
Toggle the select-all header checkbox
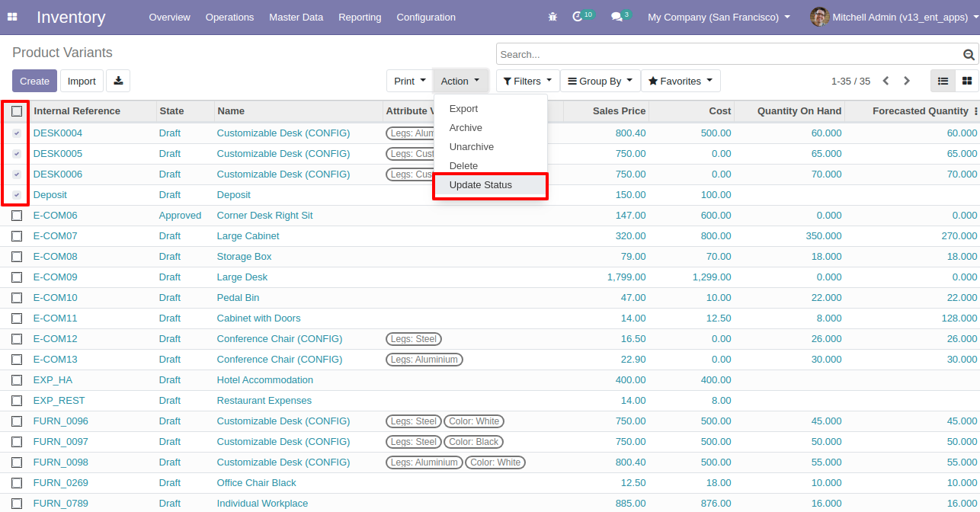(17, 111)
